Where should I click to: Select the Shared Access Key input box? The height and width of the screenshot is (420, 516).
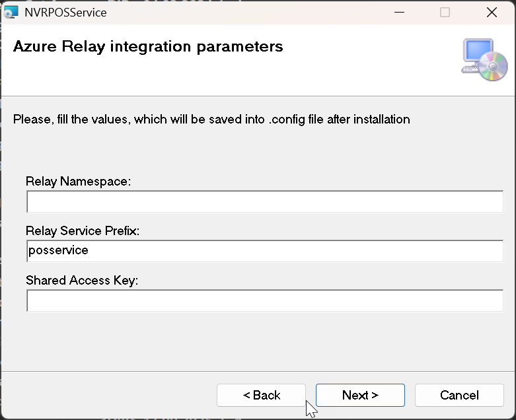pos(264,300)
